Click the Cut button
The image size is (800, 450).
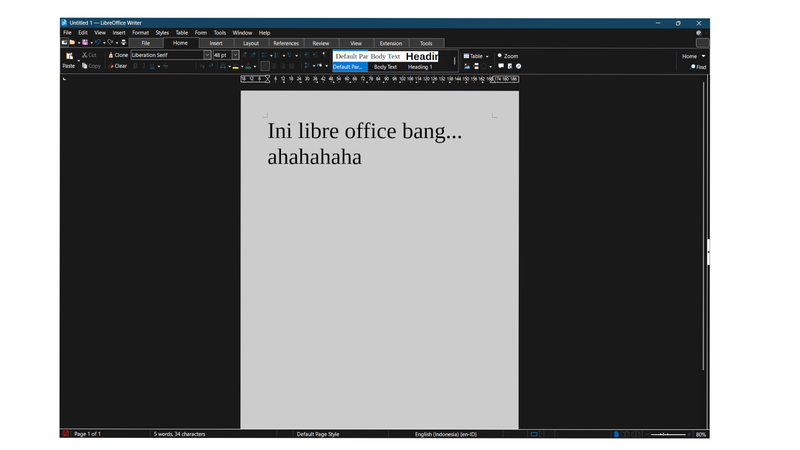tap(89, 55)
